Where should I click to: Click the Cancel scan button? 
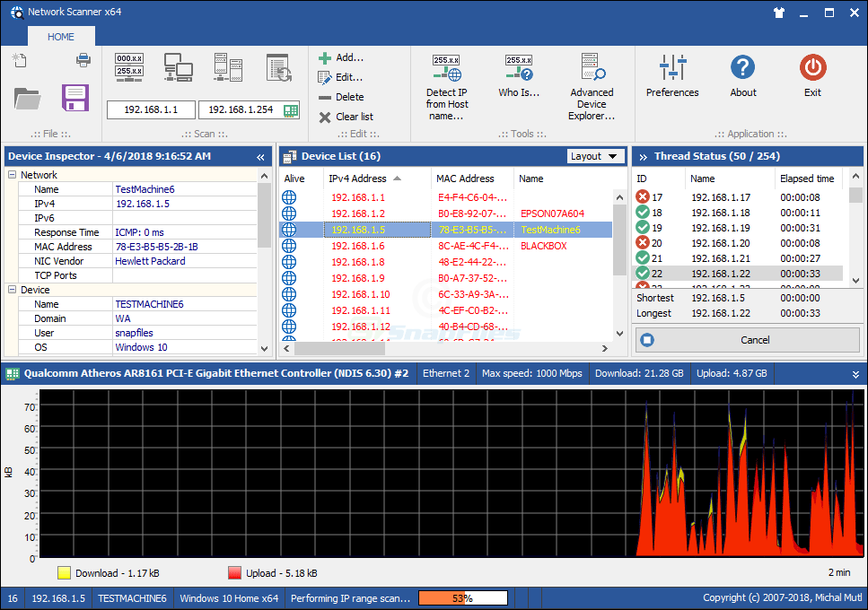(x=748, y=340)
